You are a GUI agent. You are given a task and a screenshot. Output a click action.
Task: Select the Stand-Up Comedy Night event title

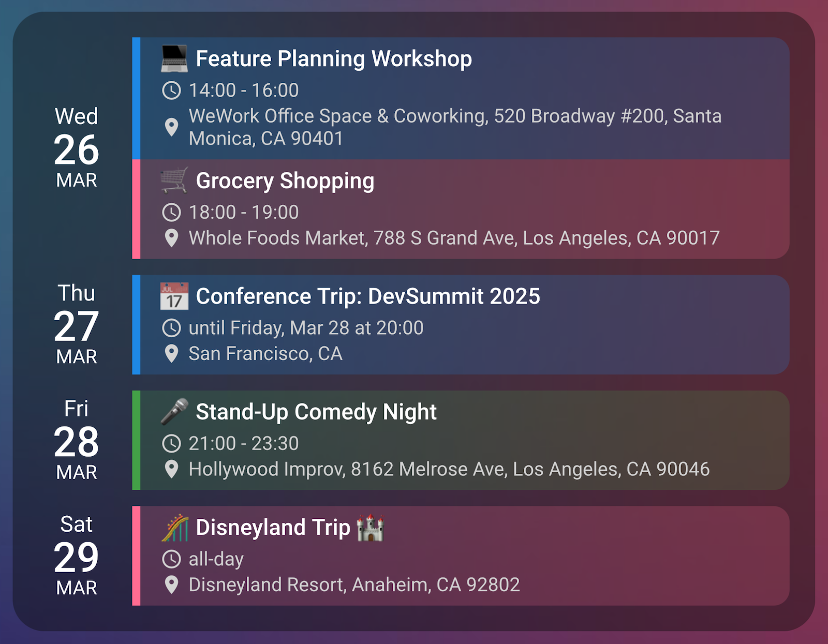pos(316,412)
